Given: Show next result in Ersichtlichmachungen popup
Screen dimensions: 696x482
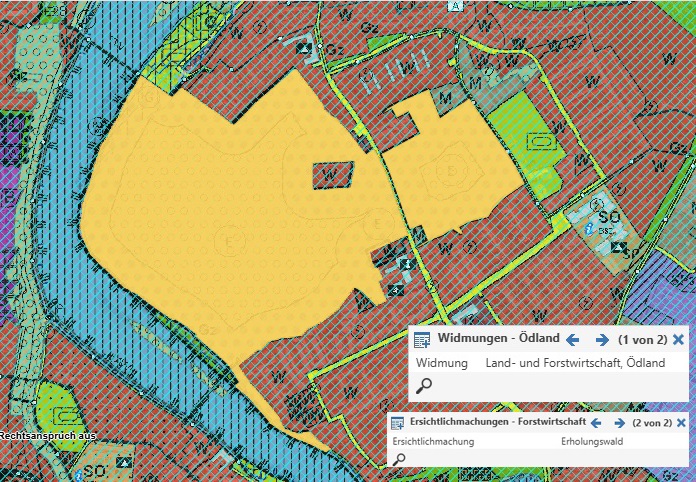Looking at the screenshot, I should (621, 423).
